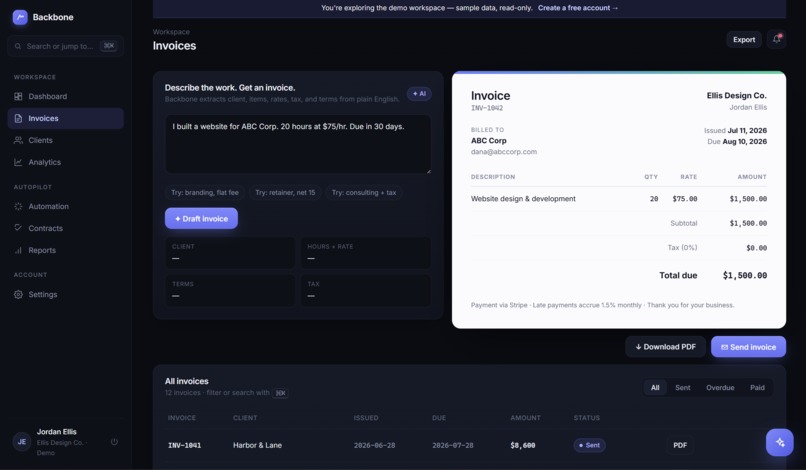Open Automation under Autopilot
This screenshot has width=806, height=470.
coord(65,206)
